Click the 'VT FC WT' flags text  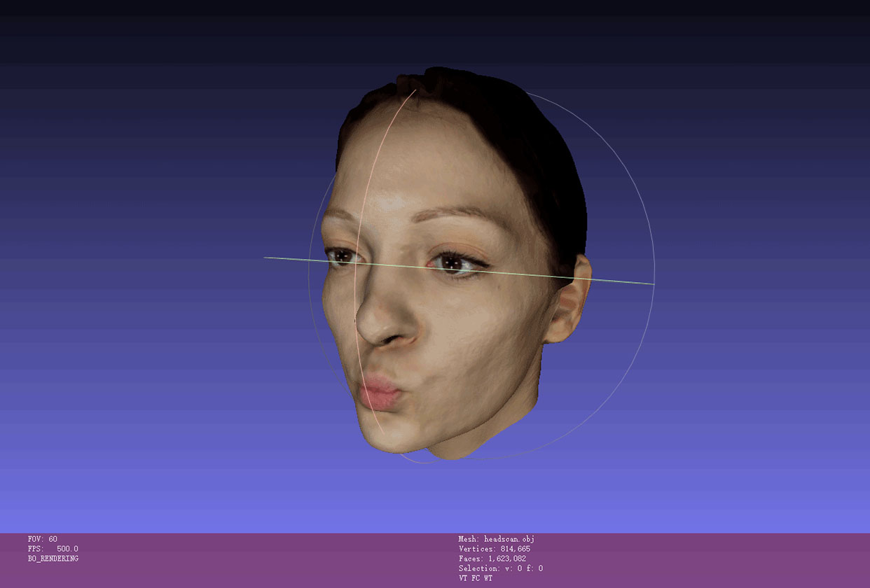(475, 578)
